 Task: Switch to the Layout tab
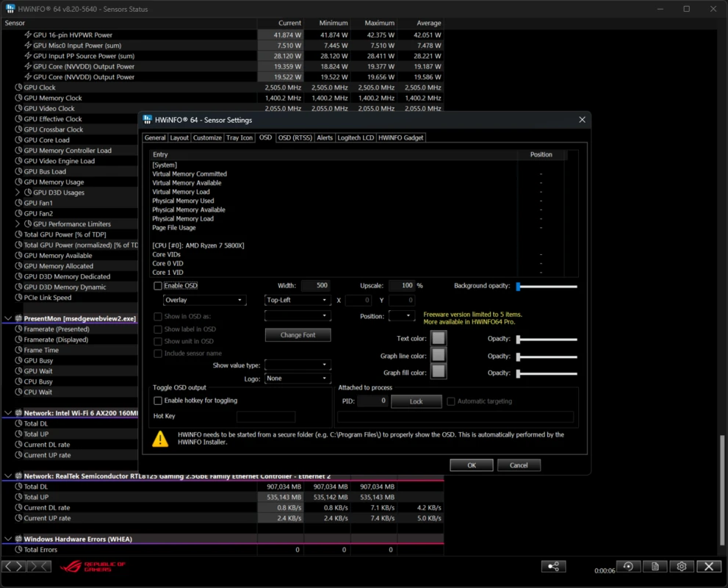pyautogui.click(x=179, y=138)
